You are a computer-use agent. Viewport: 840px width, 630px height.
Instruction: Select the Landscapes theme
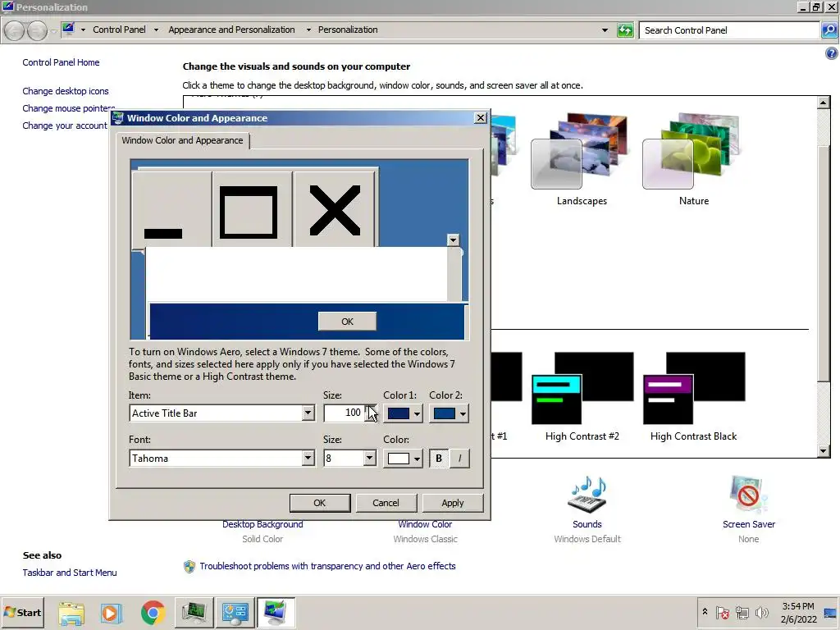pos(581,159)
